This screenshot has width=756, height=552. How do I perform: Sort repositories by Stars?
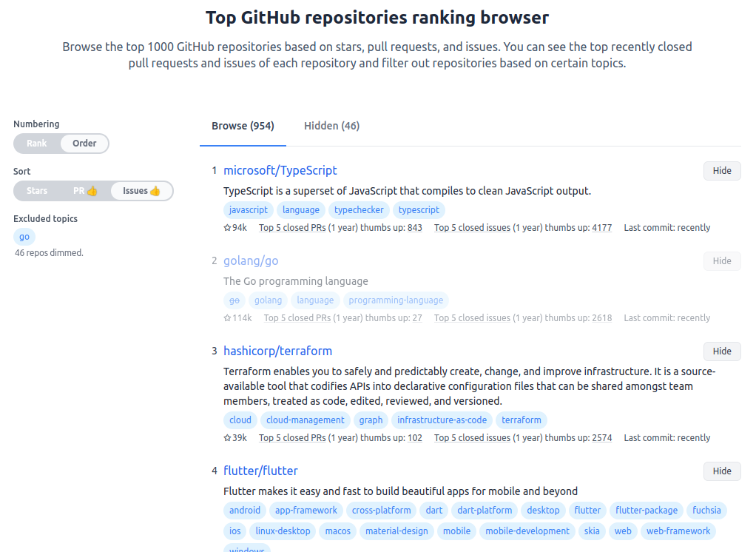(x=37, y=190)
